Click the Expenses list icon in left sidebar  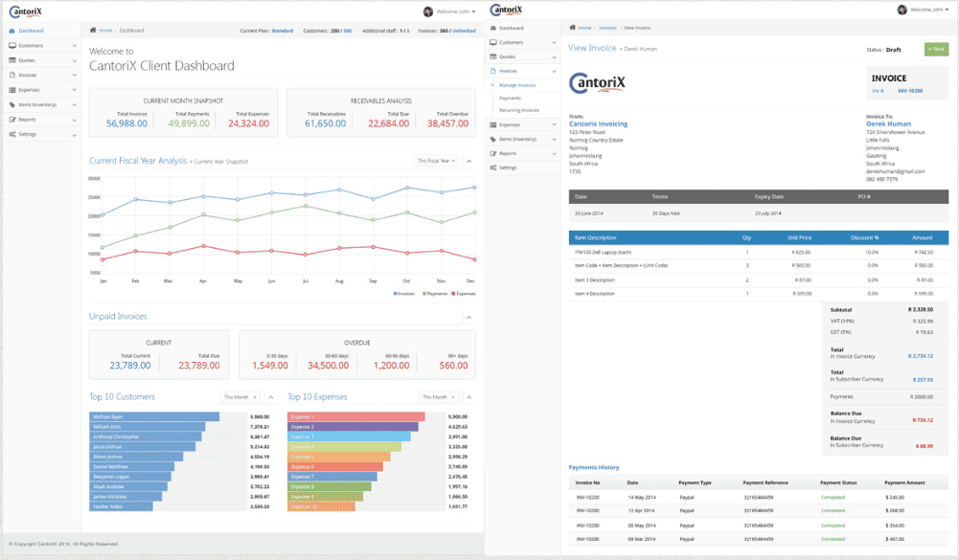tap(12, 90)
